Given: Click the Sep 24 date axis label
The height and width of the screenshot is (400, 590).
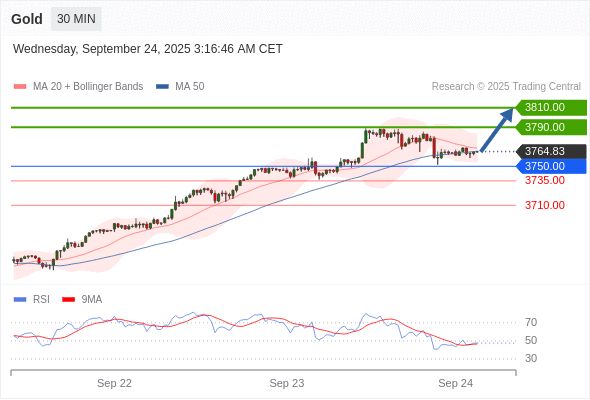Looking at the screenshot, I should click(x=455, y=383).
